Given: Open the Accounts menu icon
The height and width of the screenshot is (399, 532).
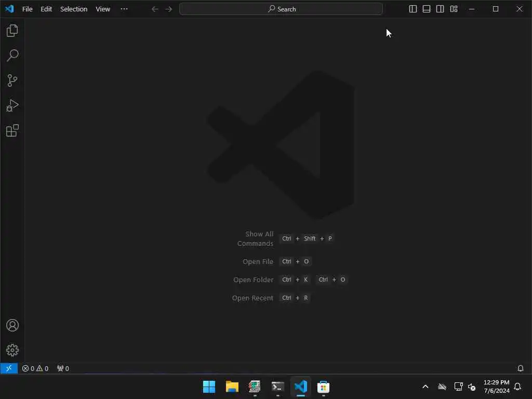Looking at the screenshot, I should pos(12,325).
